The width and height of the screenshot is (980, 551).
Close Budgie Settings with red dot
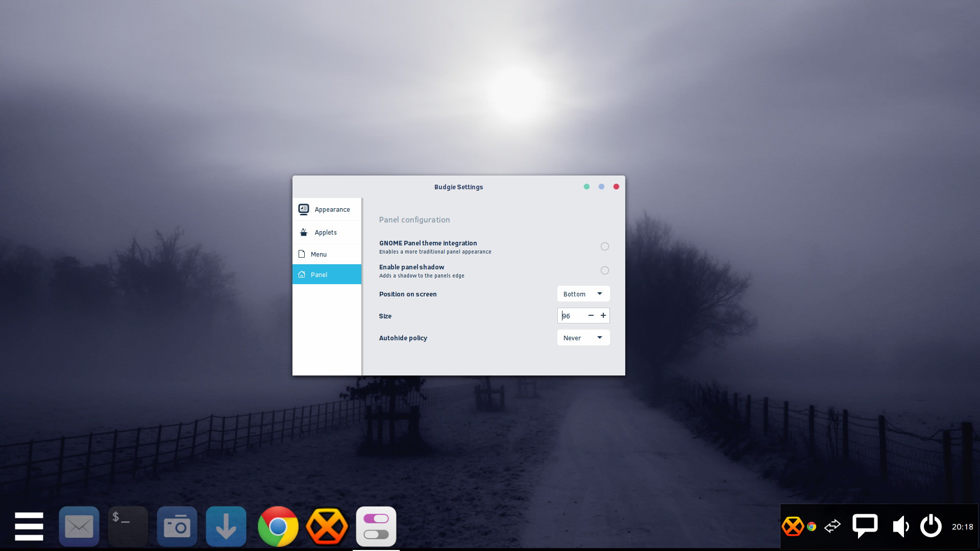point(616,187)
